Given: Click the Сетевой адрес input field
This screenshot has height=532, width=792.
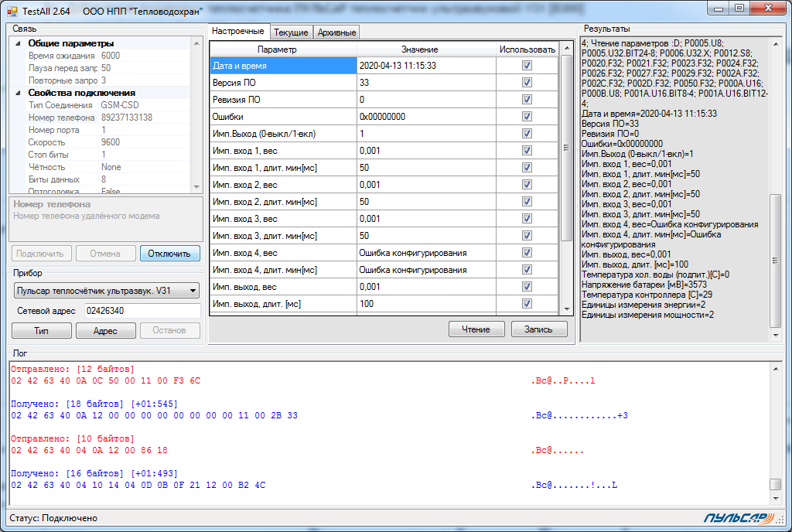Looking at the screenshot, I should click(142, 311).
